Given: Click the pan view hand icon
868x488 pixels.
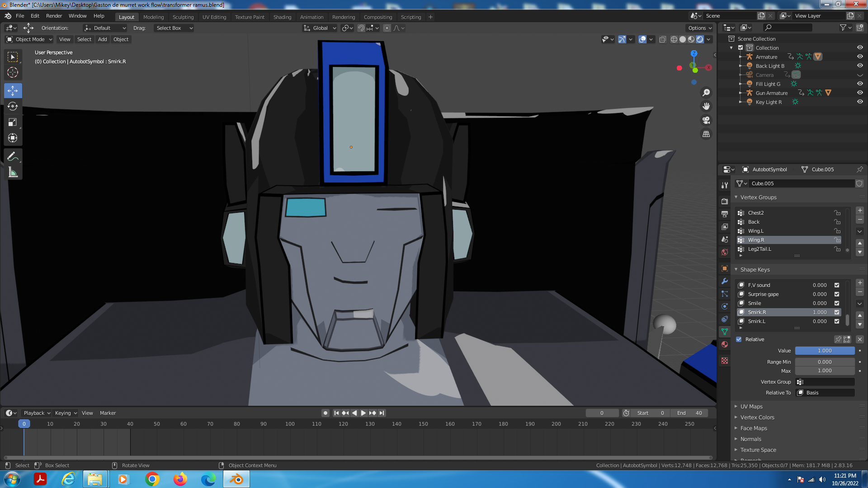Looking at the screenshot, I should point(706,106).
